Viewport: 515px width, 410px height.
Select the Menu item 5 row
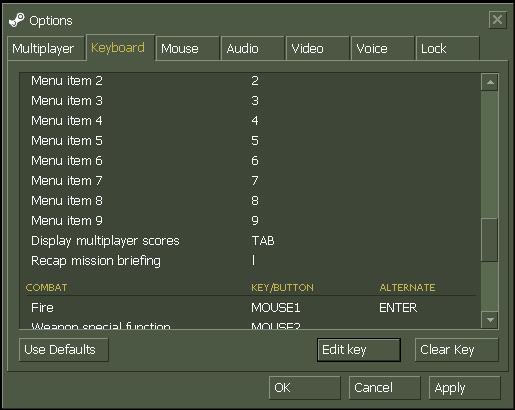[x=250, y=141]
